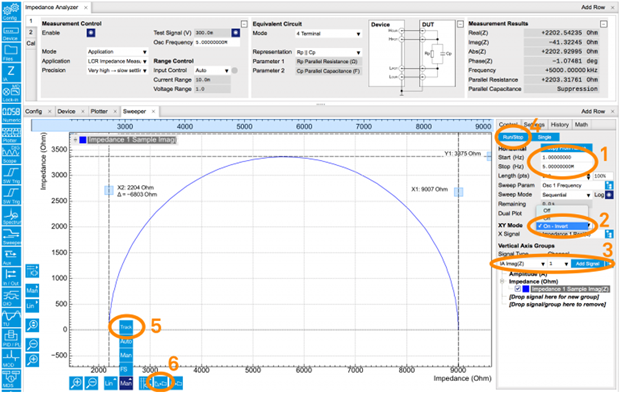Switch to the History tab
This screenshot has height=393, width=620.
pyautogui.click(x=560, y=125)
